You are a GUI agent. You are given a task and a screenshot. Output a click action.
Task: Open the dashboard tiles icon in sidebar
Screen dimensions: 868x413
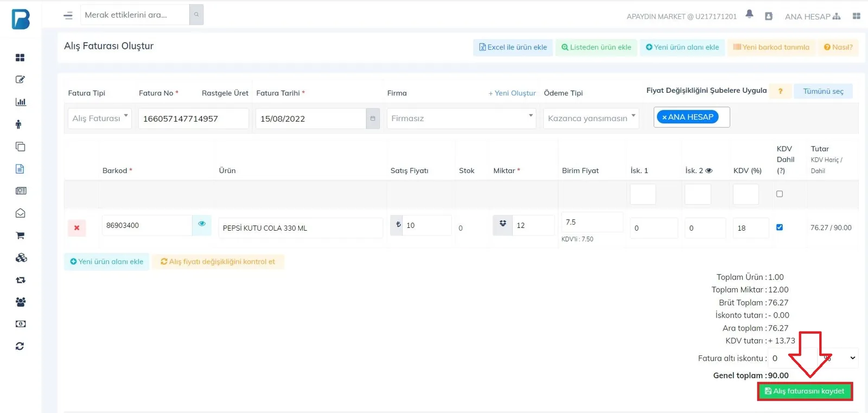pos(20,58)
